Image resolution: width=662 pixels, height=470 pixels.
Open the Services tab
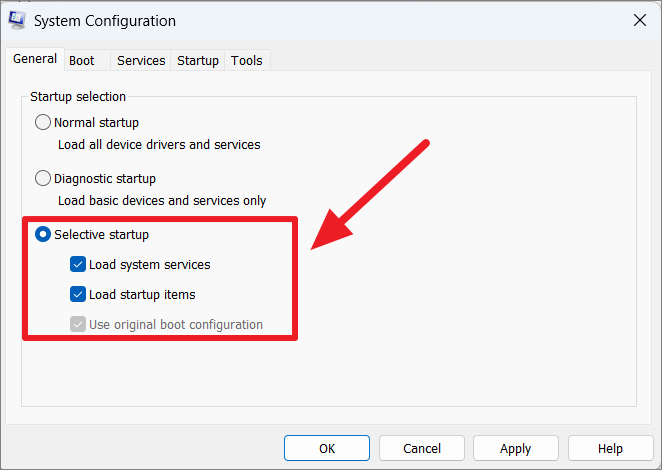141,60
